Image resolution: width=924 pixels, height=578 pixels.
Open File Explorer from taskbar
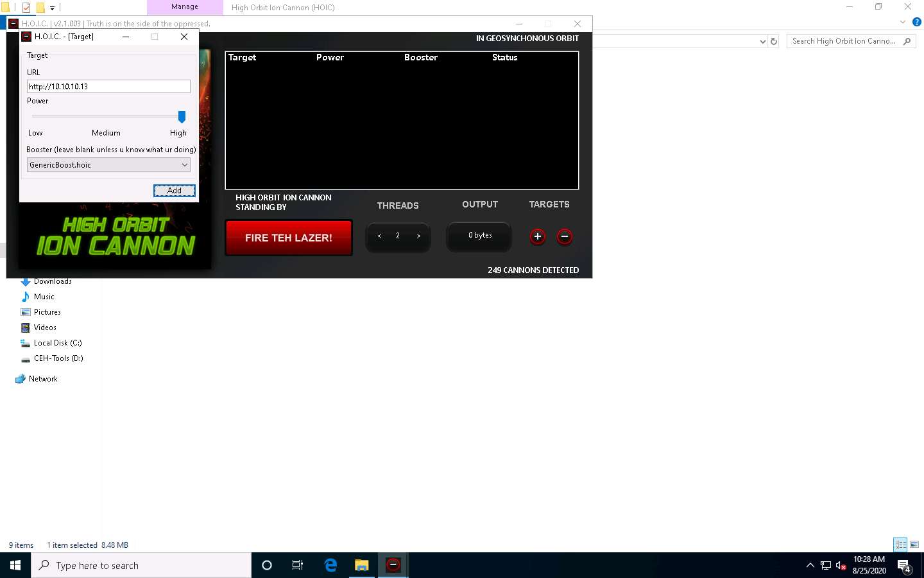[x=362, y=565]
